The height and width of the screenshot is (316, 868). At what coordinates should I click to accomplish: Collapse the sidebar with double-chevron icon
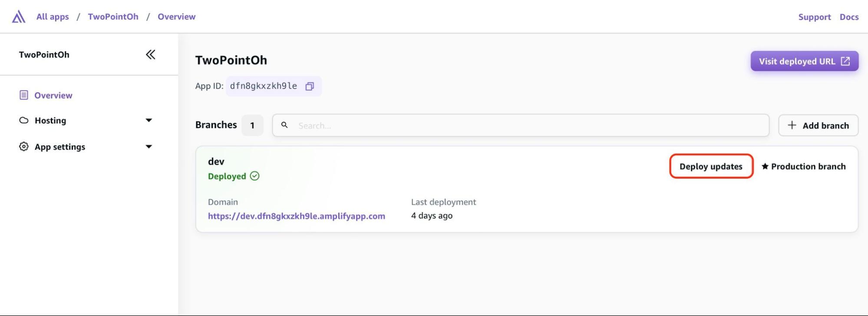coord(150,54)
